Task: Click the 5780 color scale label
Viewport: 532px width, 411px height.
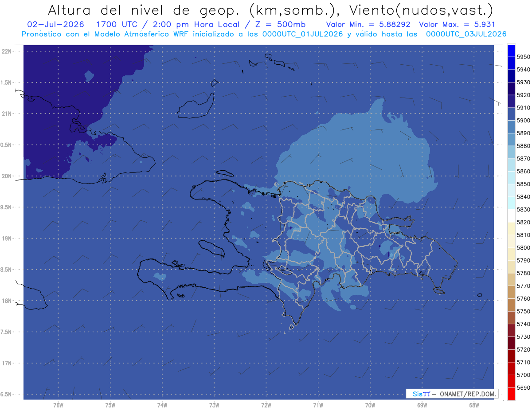Action: point(523,273)
